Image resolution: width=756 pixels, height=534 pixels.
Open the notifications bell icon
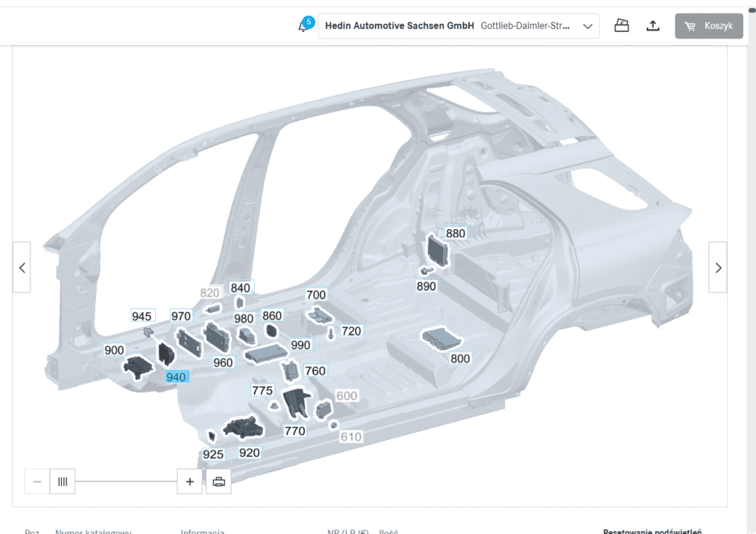tap(305, 25)
